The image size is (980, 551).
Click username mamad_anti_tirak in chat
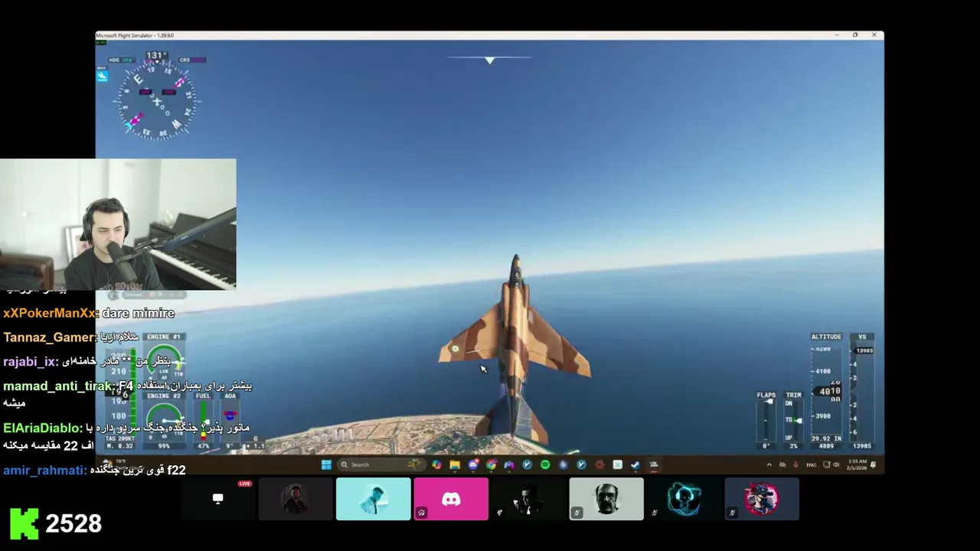(x=58, y=386)
